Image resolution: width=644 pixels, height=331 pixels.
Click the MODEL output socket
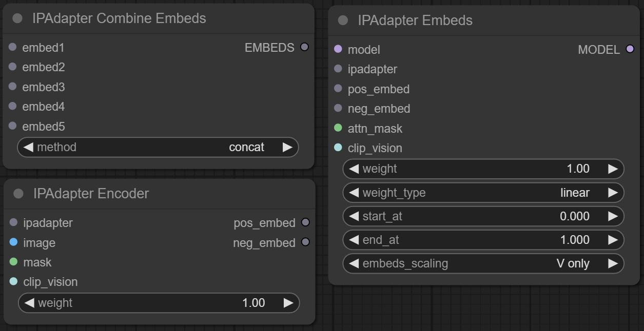pos(630,49)
